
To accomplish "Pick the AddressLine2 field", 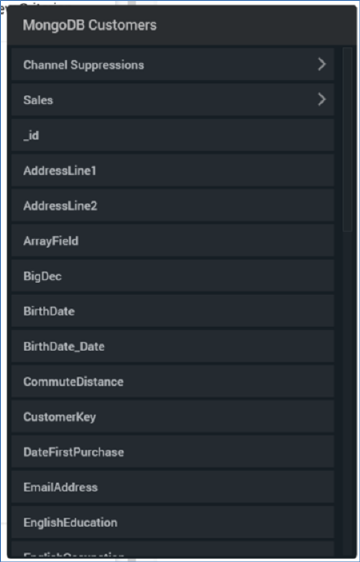I will click(173, 205).
